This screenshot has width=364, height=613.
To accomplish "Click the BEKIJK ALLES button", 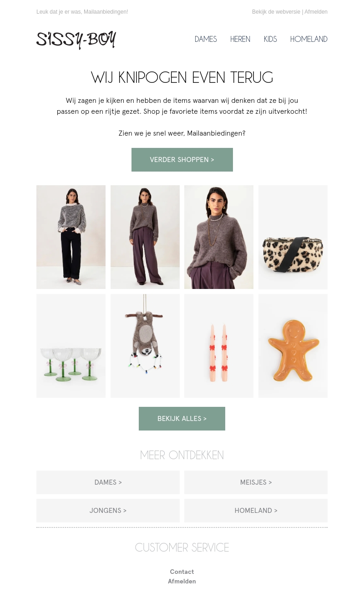I will click(x=182, y=419).
